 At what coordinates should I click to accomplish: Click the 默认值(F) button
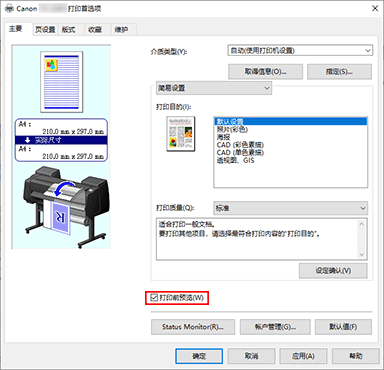coord(343,327)
